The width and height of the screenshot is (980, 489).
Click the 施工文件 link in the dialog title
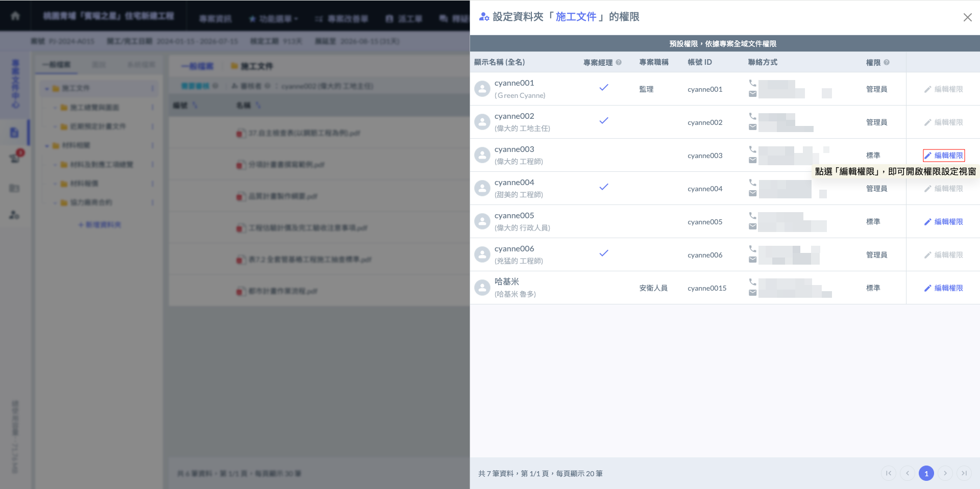point(576,17)
